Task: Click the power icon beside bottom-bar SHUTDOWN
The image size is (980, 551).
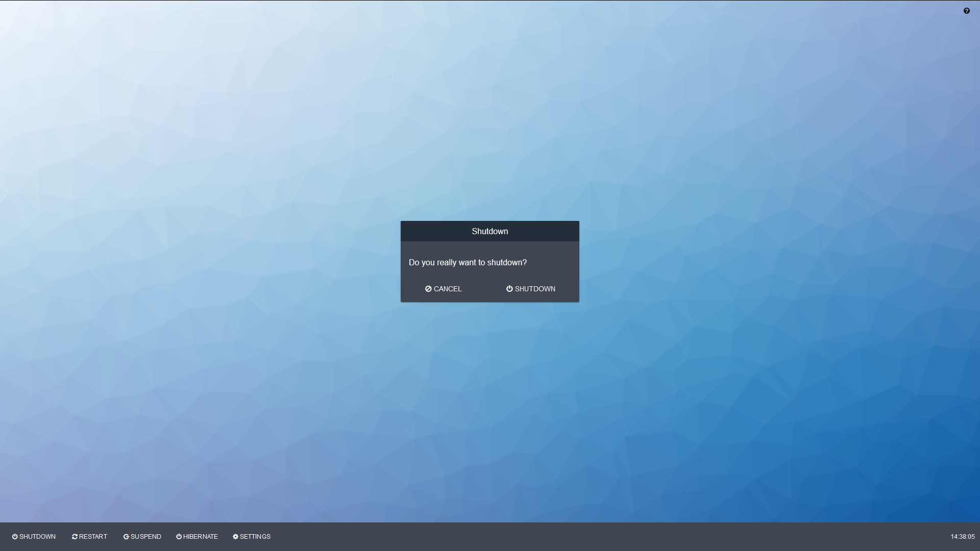Action: point(15,537)
